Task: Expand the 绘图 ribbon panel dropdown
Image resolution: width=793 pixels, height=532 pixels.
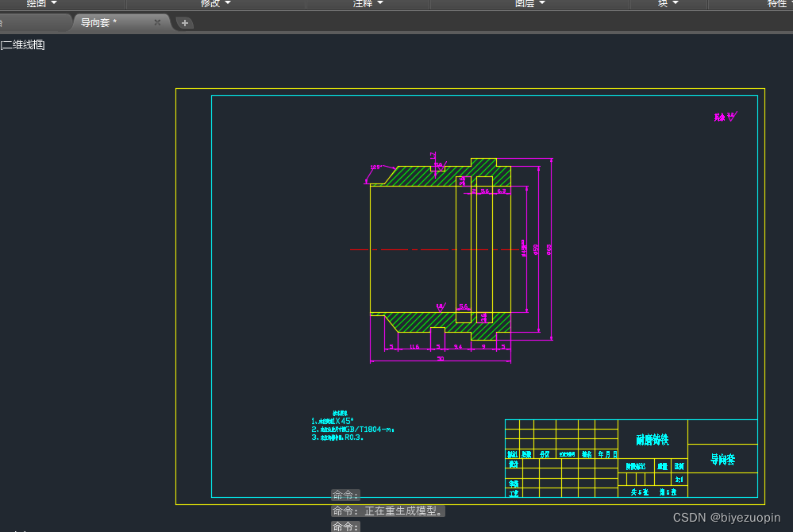Action: click(41, 3)
